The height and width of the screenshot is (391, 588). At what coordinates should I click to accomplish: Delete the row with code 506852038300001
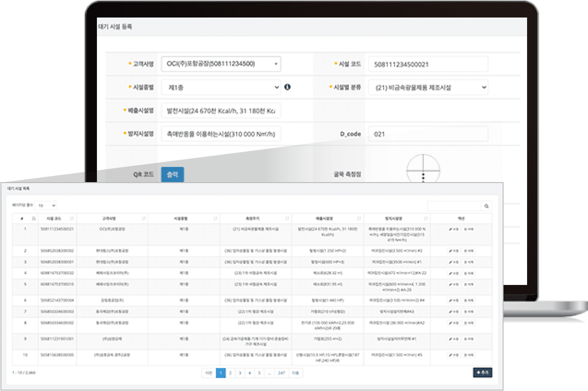(x=468, y=261)
